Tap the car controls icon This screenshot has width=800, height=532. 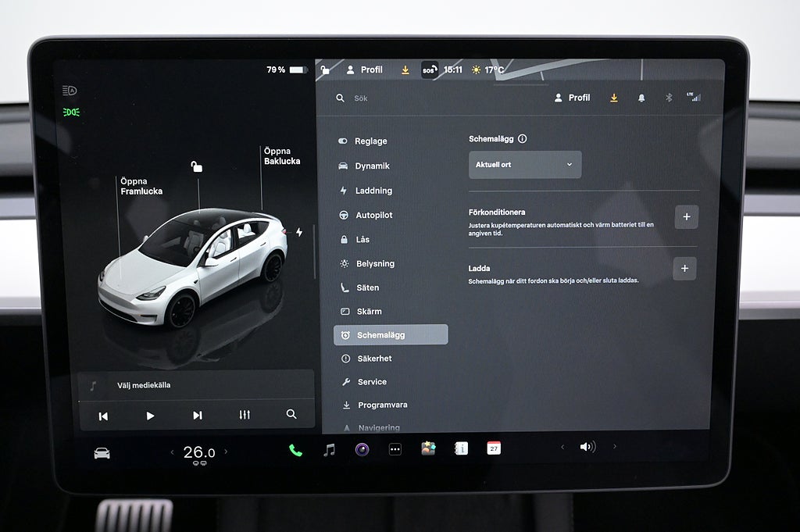pos(102,453)
